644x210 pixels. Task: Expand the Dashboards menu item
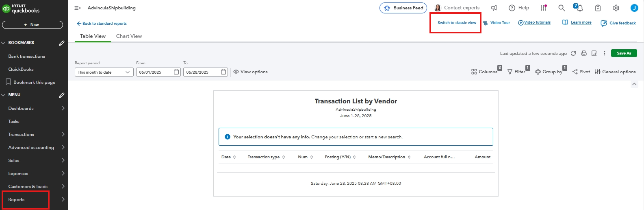36,108
